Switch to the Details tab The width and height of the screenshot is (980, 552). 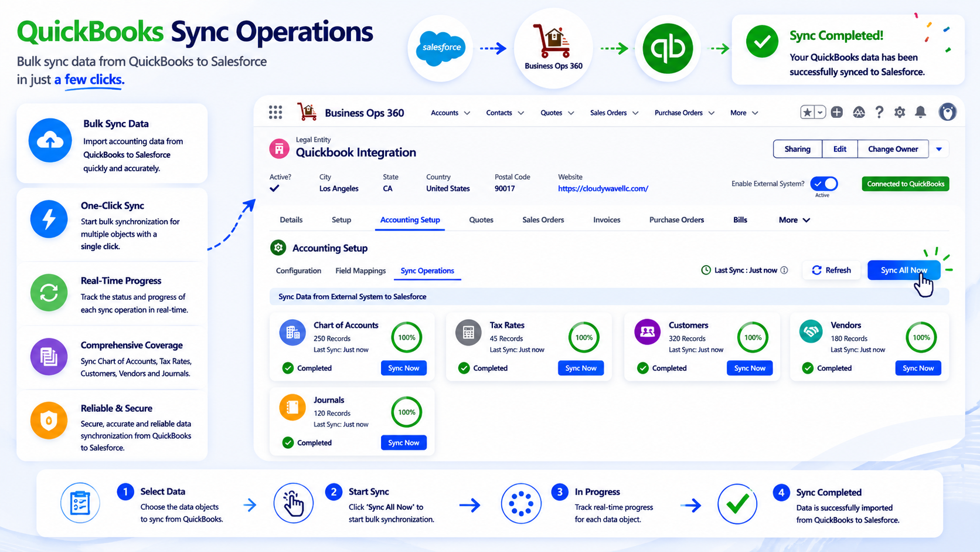pyautogui.click(x=291, y=220)
